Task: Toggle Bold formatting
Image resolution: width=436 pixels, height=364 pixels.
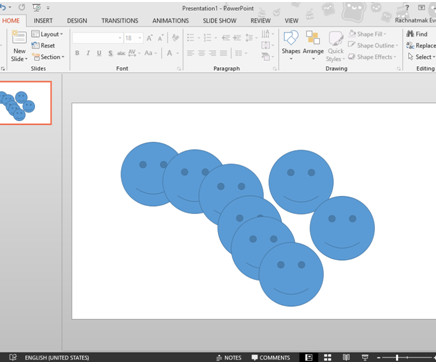Action: pyautogui.click(x=77, y=53)
